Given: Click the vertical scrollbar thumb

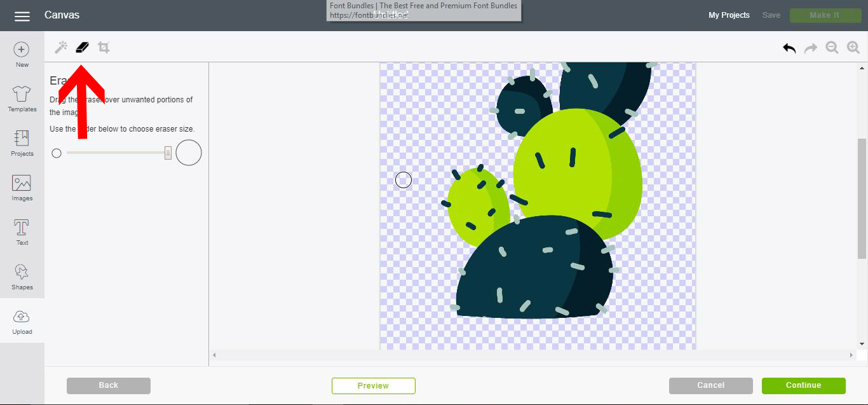Looking at the screenshot, I should pyautogui.click(x=862, y=198).
